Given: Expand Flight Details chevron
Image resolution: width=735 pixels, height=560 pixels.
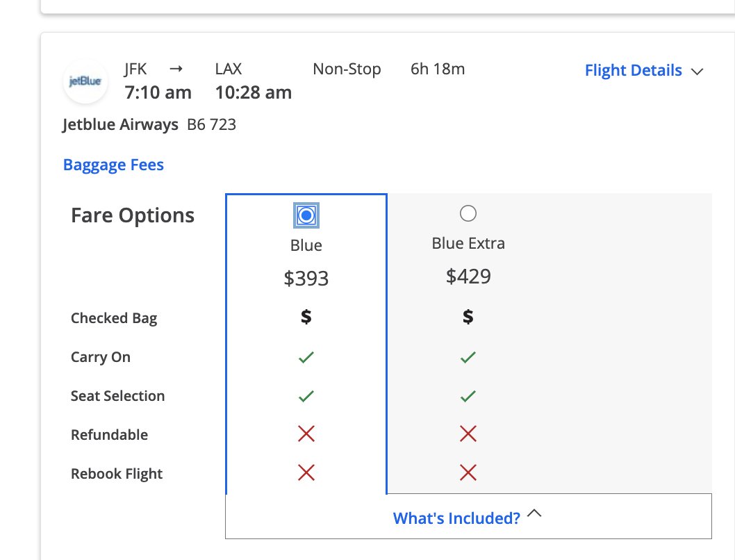Looking at the screenshot, I should [x=697, y=72].
